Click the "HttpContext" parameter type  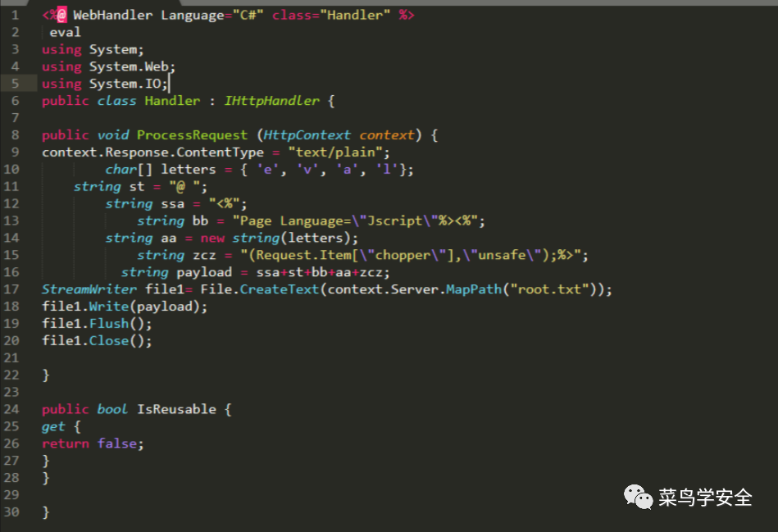[307, 135]
